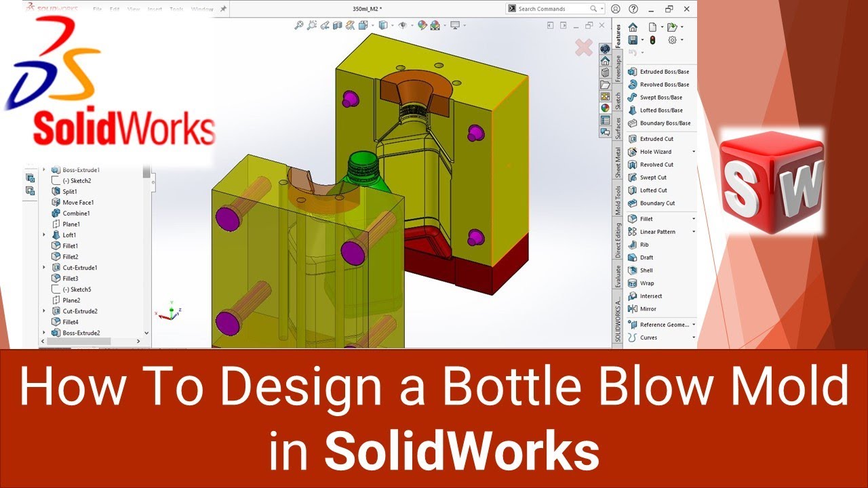Open Reference Geometry tool
Screen dimensions: 868x488
[x=658, y=325]
